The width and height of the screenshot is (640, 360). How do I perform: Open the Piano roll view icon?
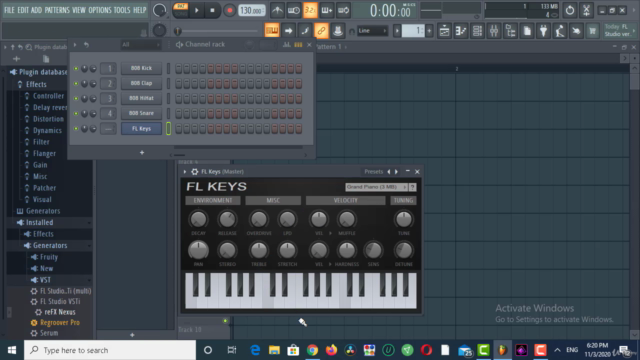(461, 31)
